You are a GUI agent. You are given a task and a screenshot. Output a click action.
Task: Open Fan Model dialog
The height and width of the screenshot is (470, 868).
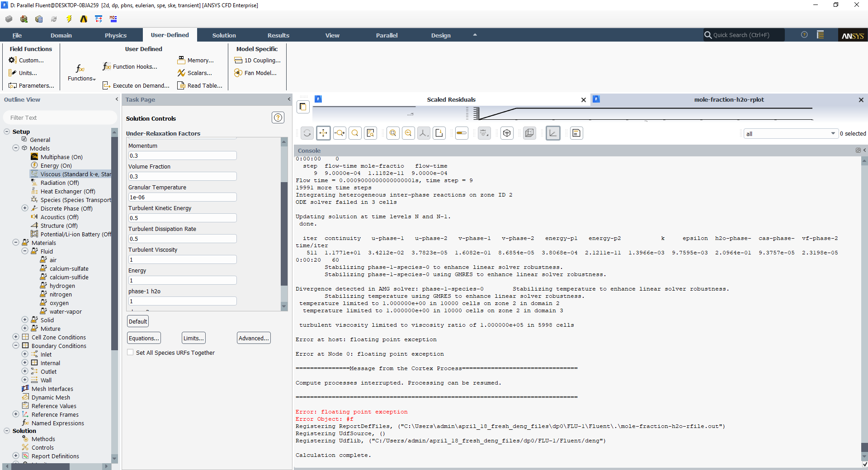click(x=255, y=73)
